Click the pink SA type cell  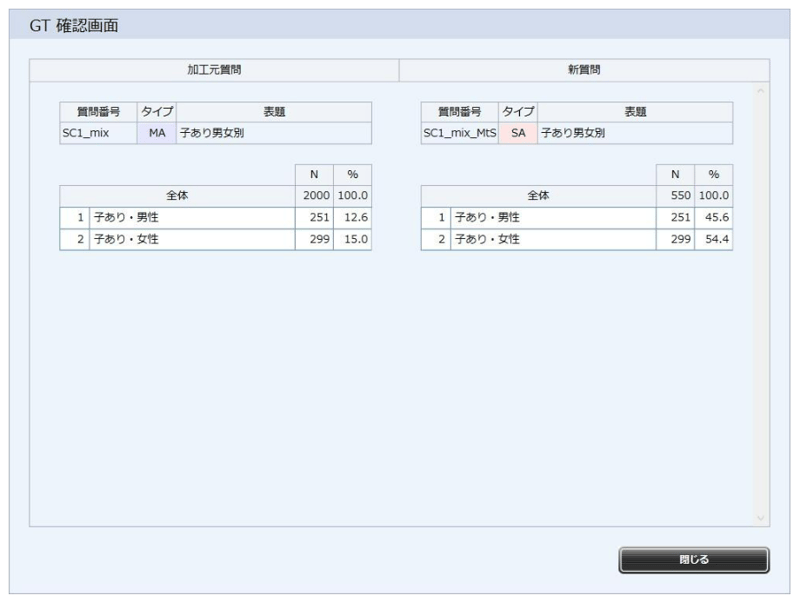(518, 133)
